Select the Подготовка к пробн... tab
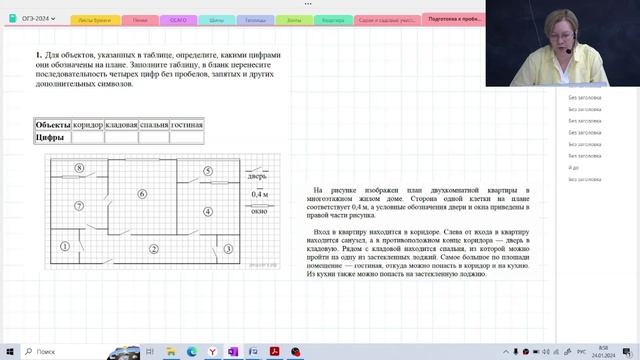The image size is (640, 360). tap(454, 19)
